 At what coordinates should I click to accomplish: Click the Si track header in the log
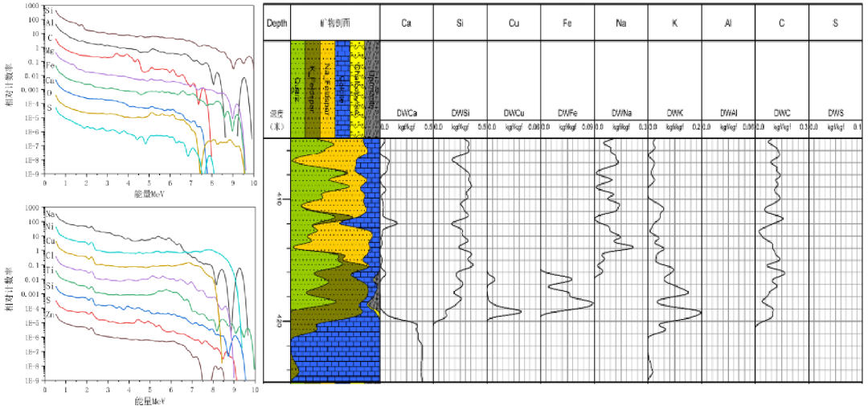pos(460,23)
